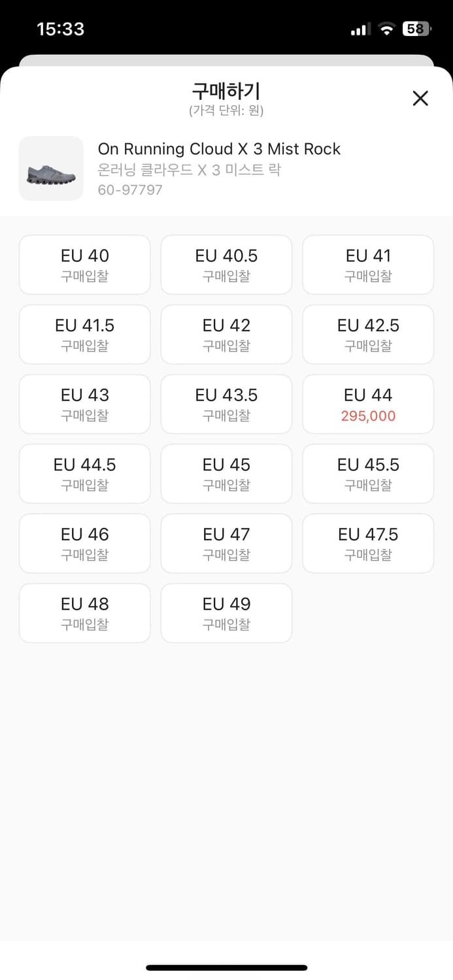Select the EU 43 bid option
This screenshot has height=980, width=453.
point(85,404)
